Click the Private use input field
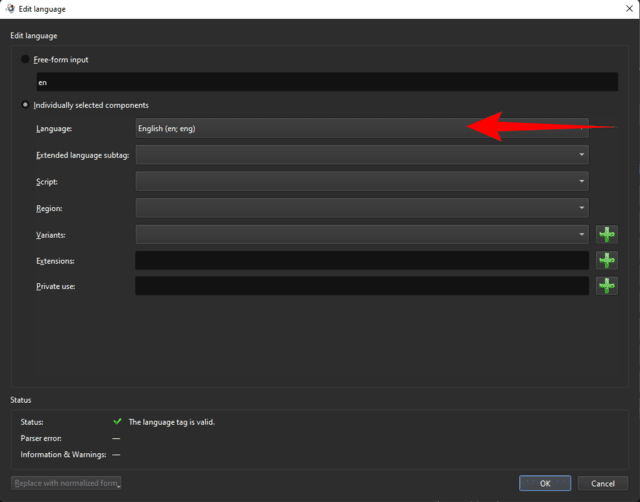640x502 pixels. point(362,286)
